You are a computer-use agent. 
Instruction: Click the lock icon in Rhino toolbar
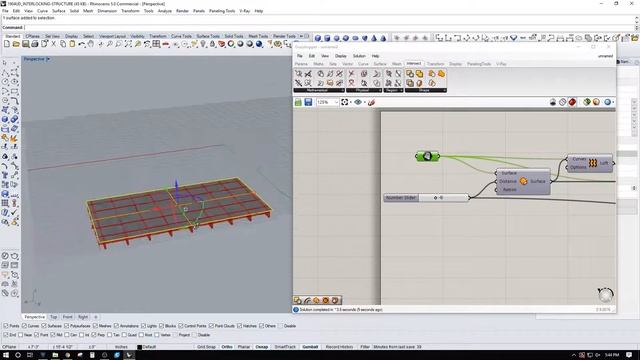(212, 44)
